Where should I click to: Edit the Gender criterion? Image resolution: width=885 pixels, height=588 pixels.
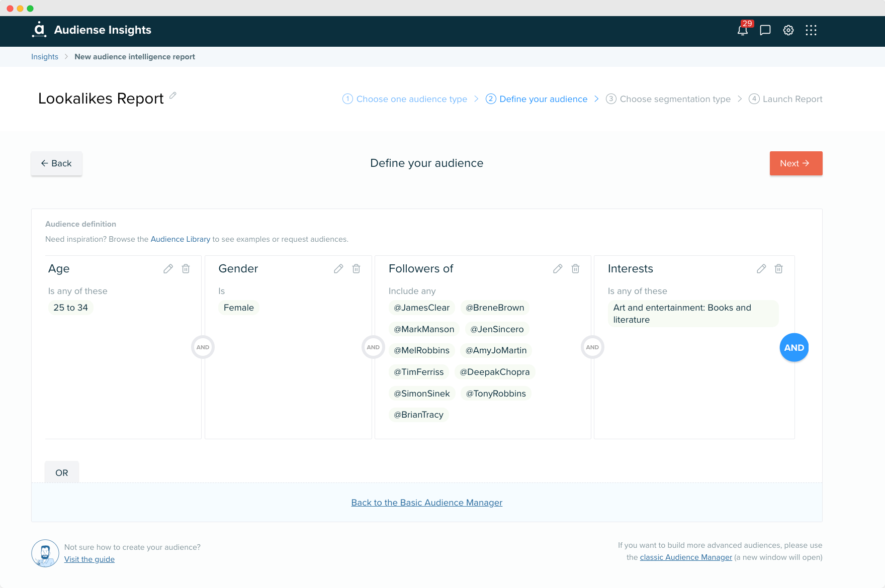click(x=338, y=269)
